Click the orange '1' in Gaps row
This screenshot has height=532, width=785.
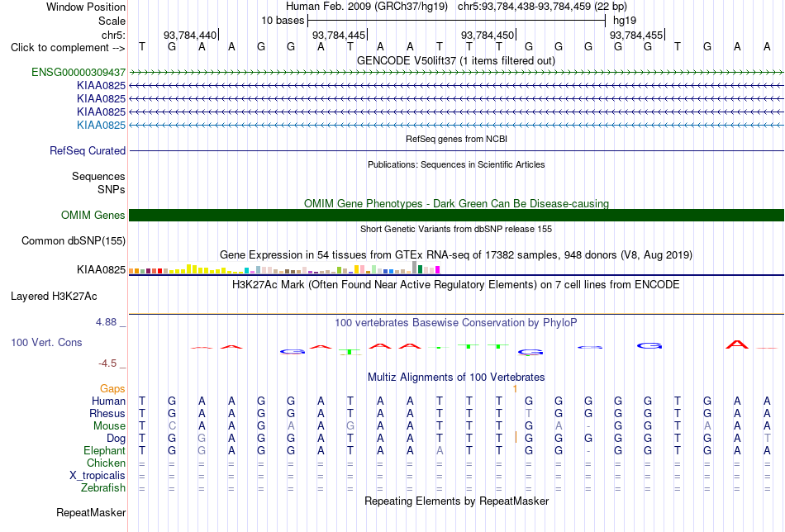tap(515, 389)
